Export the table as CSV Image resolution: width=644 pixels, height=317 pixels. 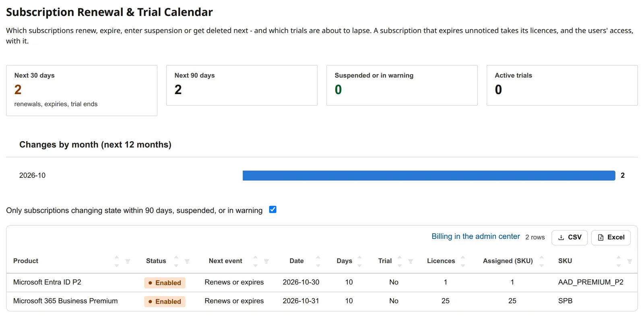pos(570,237)
